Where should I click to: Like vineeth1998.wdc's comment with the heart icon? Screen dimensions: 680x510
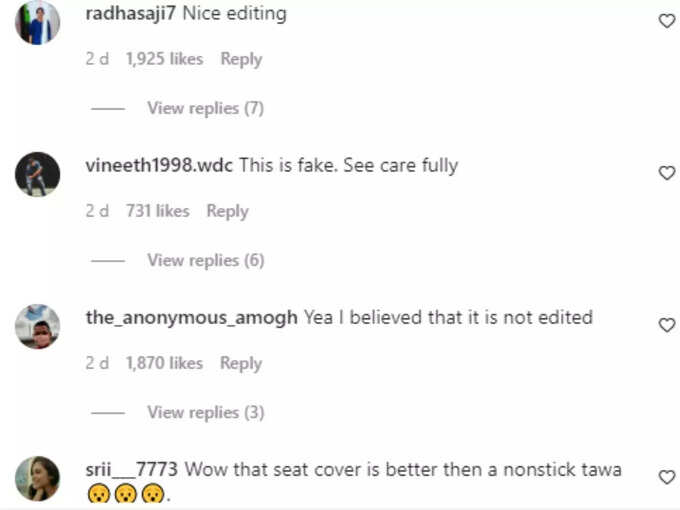coord(667,173)
